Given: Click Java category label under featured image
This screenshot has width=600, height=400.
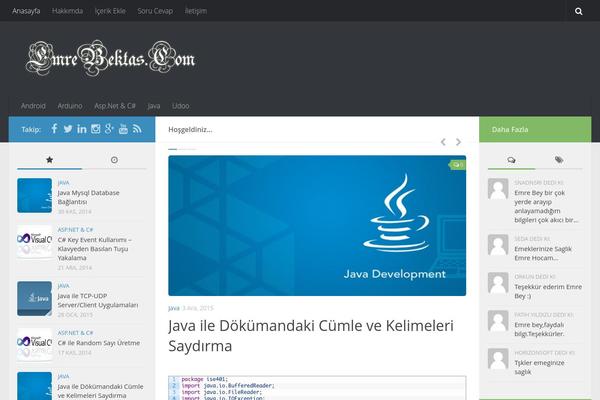Looking at the screenshot, I should click(x=174, y=308).
